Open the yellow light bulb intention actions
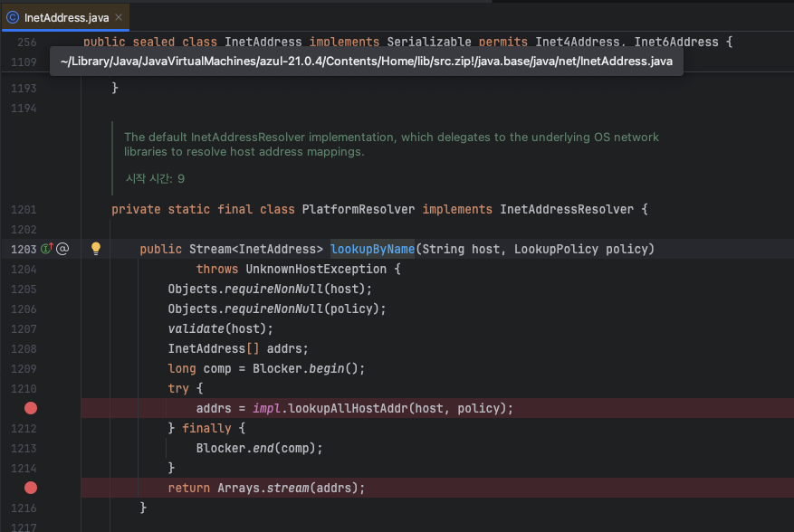794x532 pixels. click(96, 248)
